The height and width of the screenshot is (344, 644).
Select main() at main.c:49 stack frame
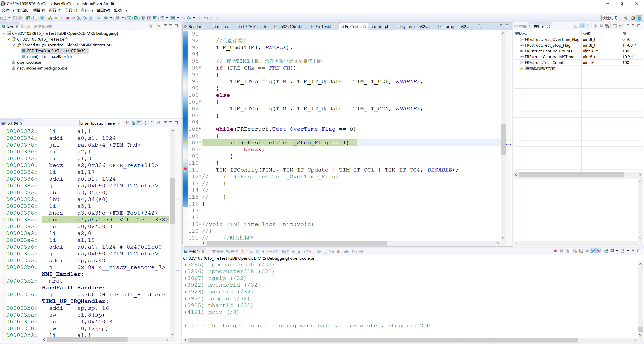(x=50, y=56)
